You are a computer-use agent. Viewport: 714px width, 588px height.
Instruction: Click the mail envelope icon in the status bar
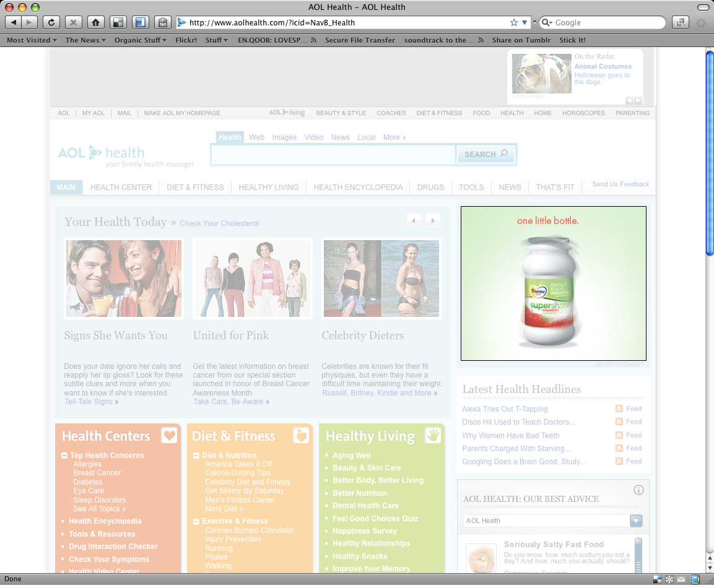point(681,579)
